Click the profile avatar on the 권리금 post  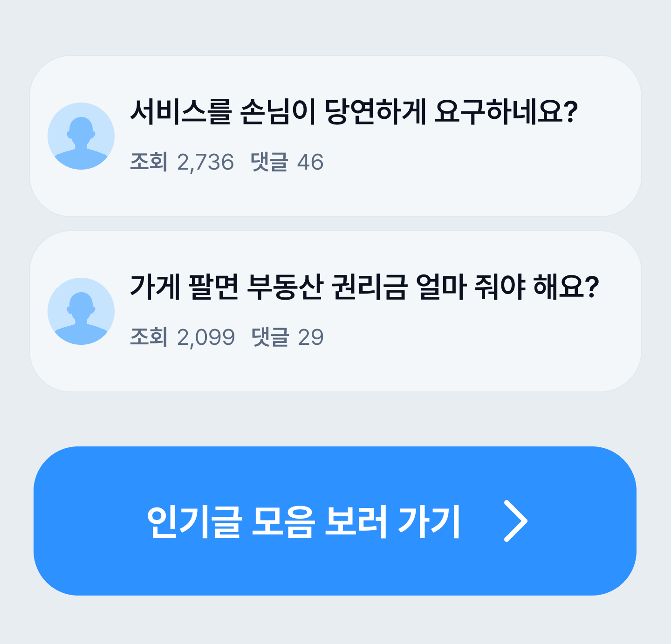click(x=81, y=311)
